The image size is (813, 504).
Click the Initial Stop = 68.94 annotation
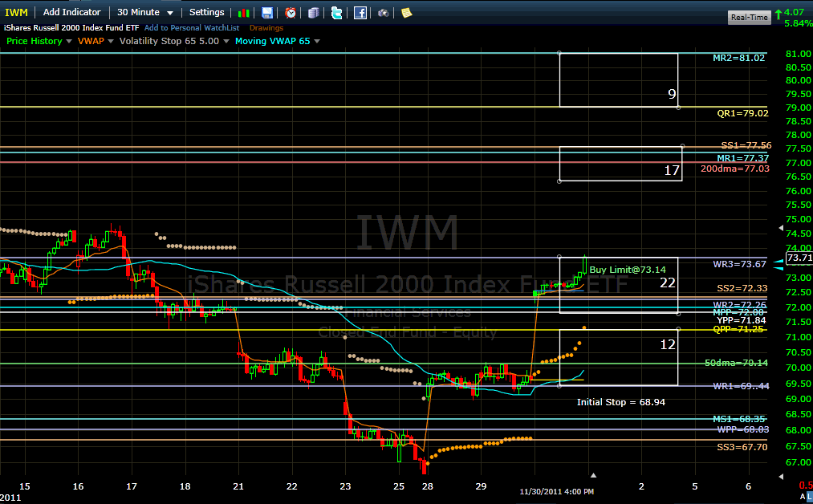pyautogui.click(x=620, y=402)
